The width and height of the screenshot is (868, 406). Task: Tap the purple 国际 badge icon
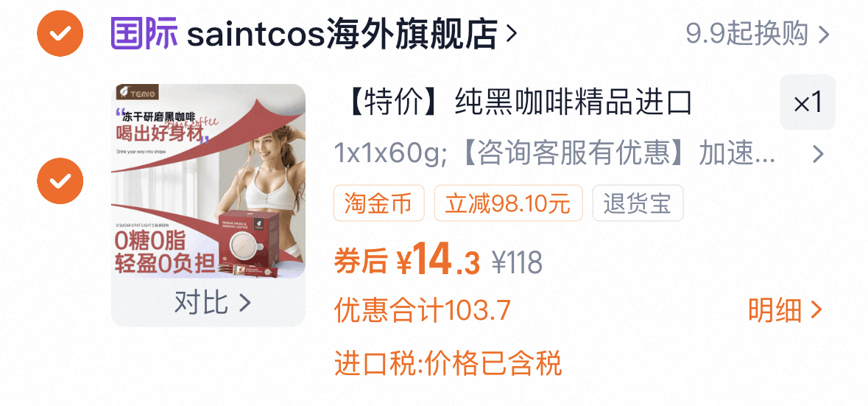coord(144,33)
